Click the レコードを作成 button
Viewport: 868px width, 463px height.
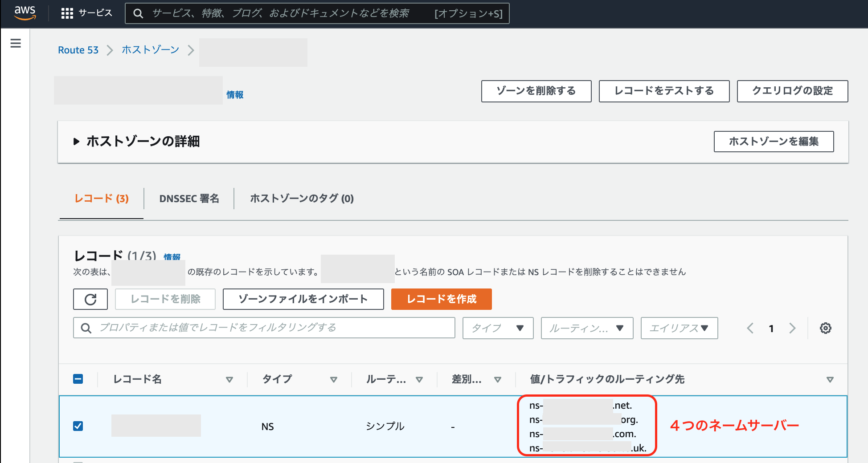pos(441,299)
